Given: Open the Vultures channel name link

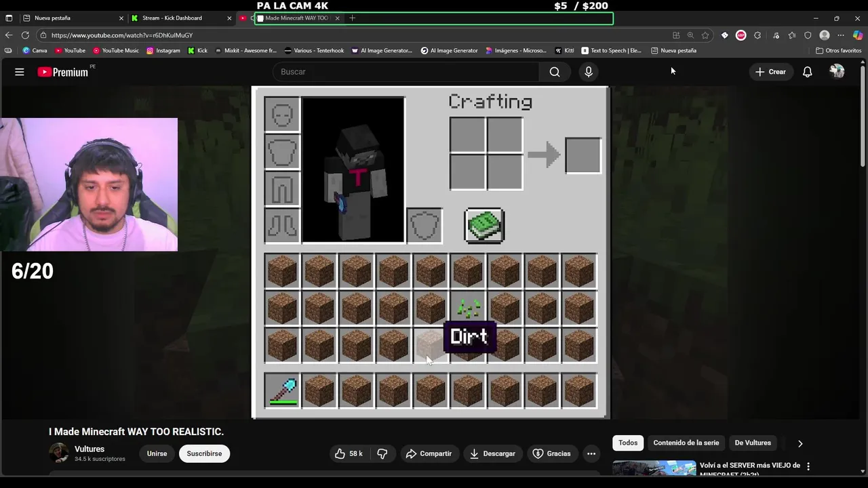Looking at the screenshot, I should click(90, 449).
